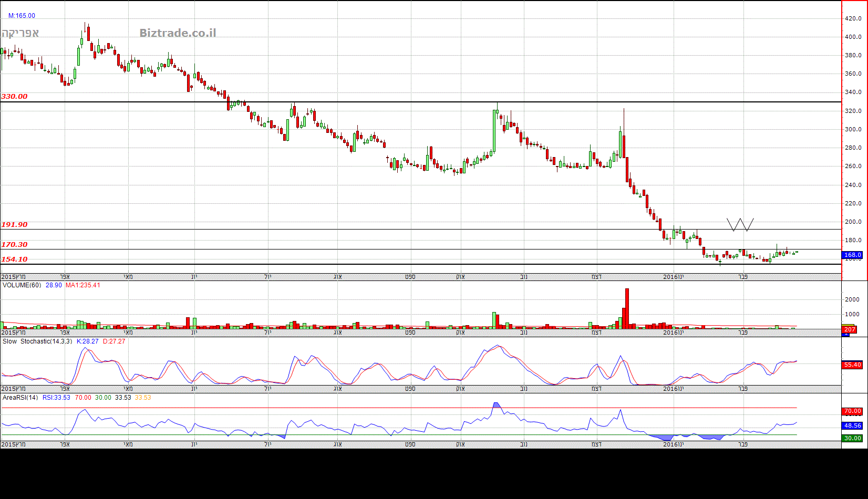Select the 170.30 horizontal level label

(14, 245)
